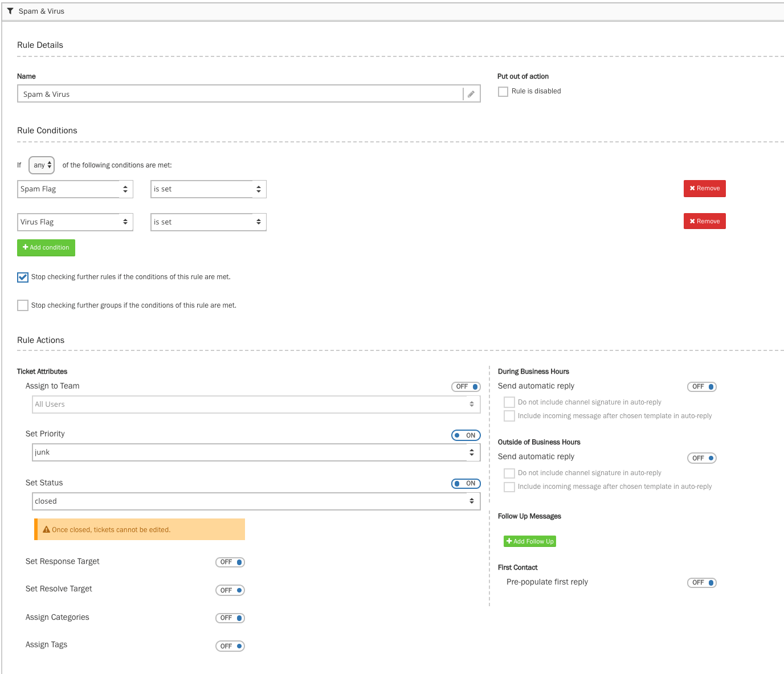Open the closed status dropdown
Image resolution: width=784 pixels, height=674 pixels.
pyautogui.click(x=256, y=501)
